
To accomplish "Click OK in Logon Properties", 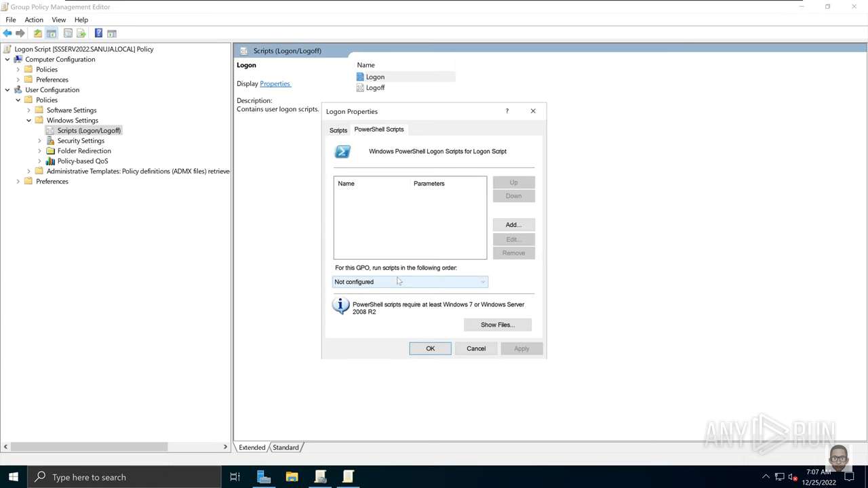I will [430, 348].
